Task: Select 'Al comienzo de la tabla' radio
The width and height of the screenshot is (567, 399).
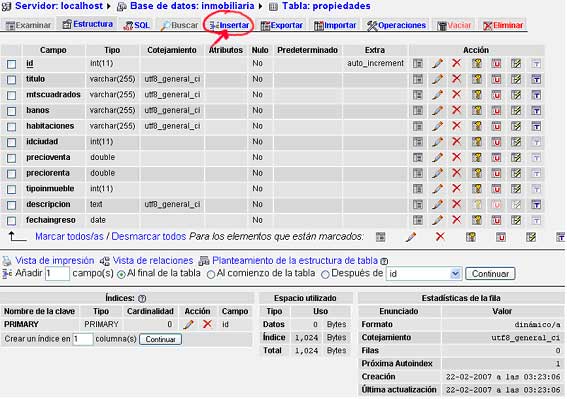Action: pyautogui.click(x=211, y=275)
